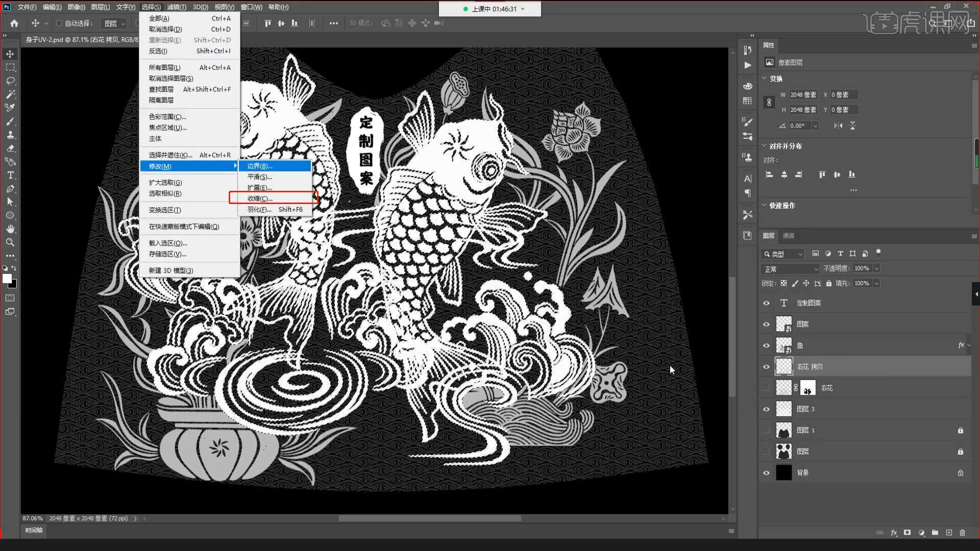This screenshot has height=551, width=980.
Task: Expand the 鱼 layer effects arrow
Action: (x=969, y=345)
